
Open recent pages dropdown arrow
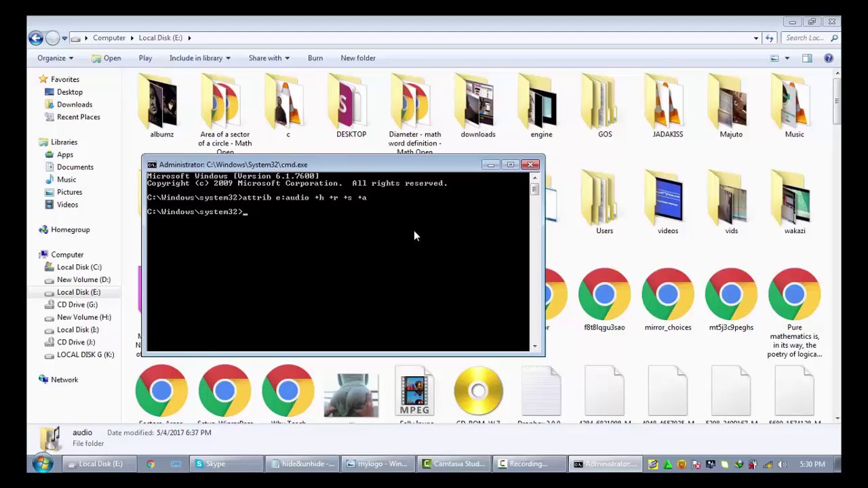(64, 38)
